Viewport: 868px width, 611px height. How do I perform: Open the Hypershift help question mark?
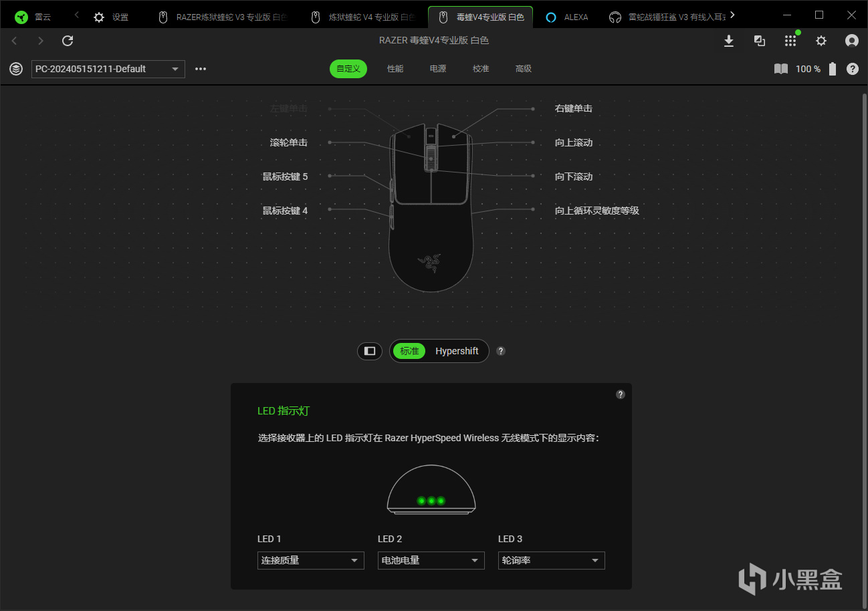[501, 351]
